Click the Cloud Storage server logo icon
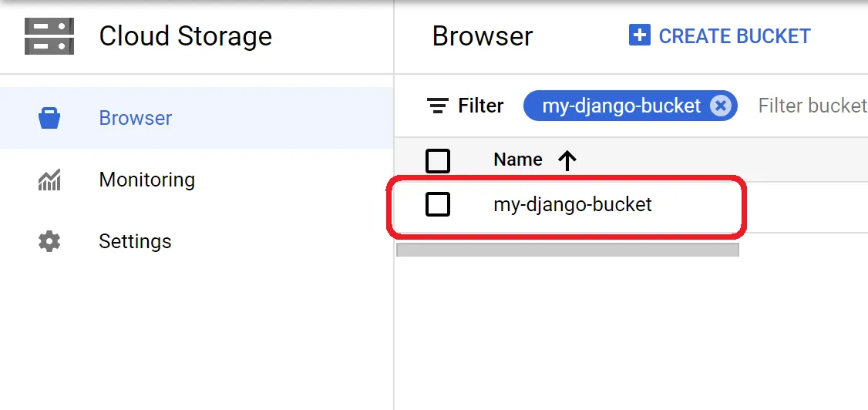This screenshot has width=868, height=410. (49, 36)
